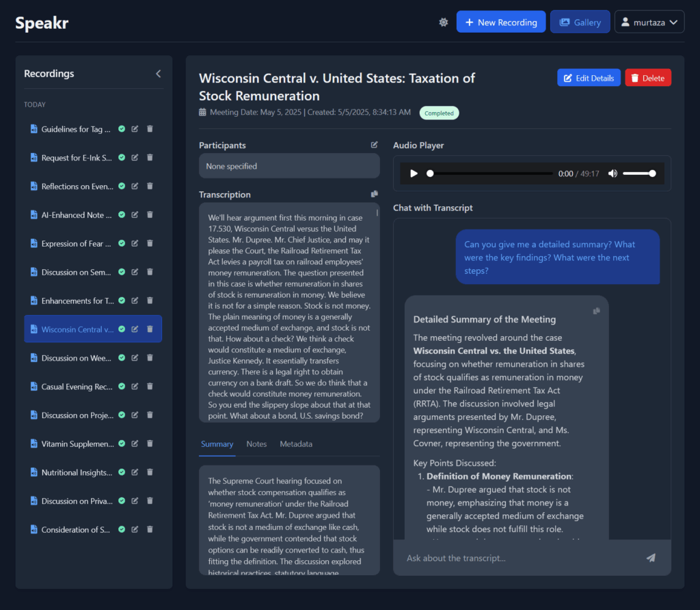
Task: Open the murtaza user dropdown
Action: click(649, 23)
